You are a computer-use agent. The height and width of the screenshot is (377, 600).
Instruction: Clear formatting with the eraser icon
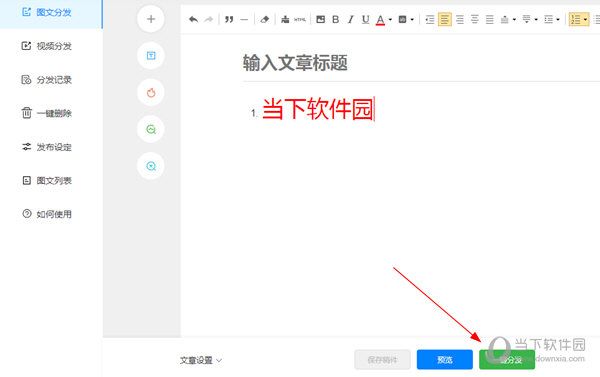[x=264, y=20]
